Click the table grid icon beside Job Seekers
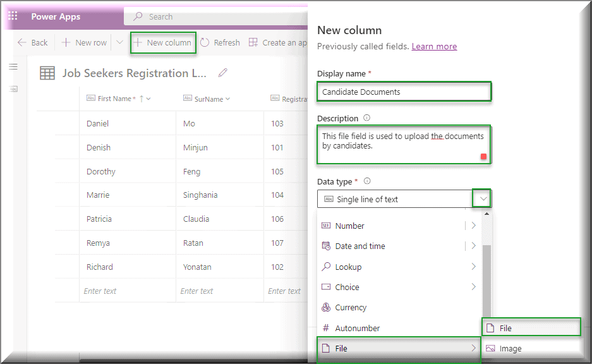592x364 pixels. [x=47, y=73]
